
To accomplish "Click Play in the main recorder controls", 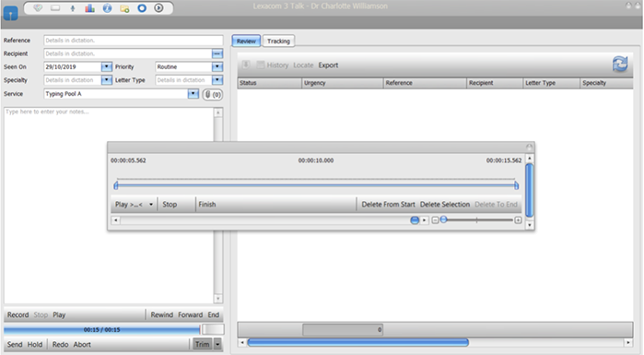I will coord(59,314).
